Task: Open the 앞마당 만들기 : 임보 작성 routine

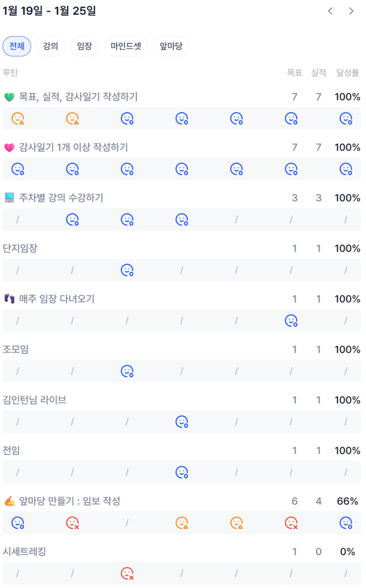Action: pos(69,501)
